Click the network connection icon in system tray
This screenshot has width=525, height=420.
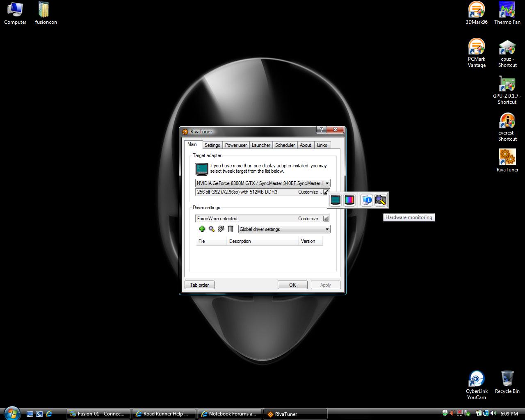(486, 413)
